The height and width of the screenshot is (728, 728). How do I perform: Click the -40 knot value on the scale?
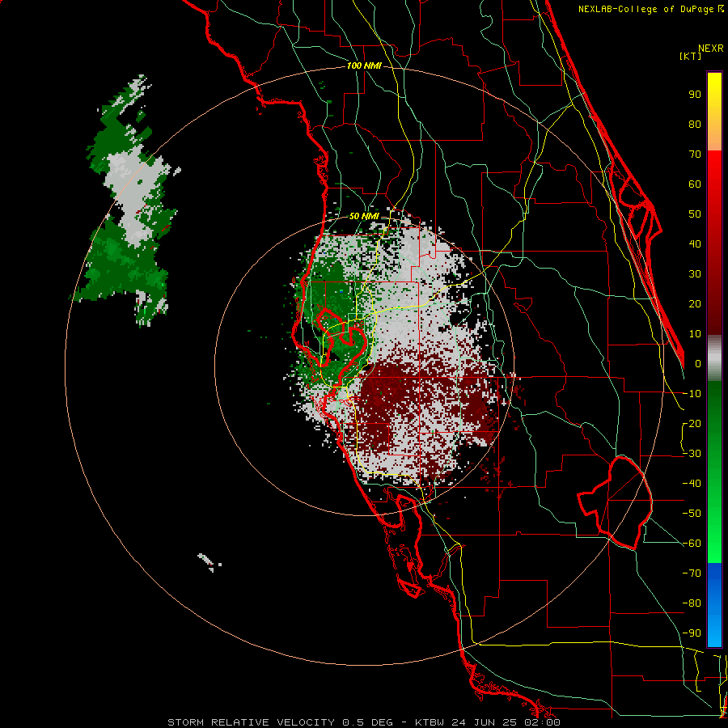coord(692,484)
